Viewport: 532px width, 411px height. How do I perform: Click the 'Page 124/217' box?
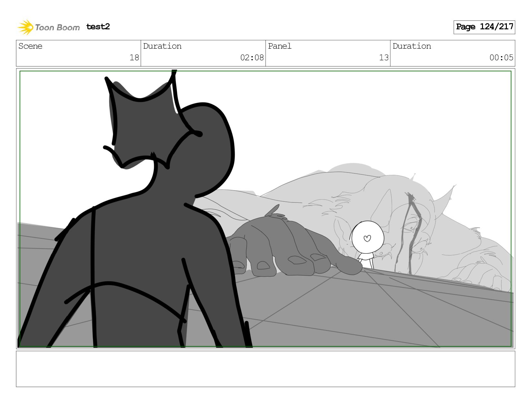pyautogui.click(x=484, y=27)
